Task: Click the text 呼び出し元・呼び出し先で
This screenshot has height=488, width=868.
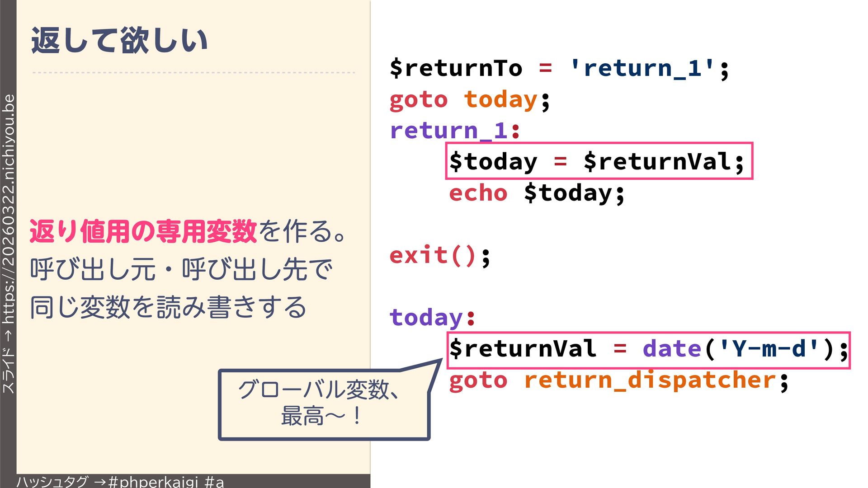Action: tap(181, 269)
